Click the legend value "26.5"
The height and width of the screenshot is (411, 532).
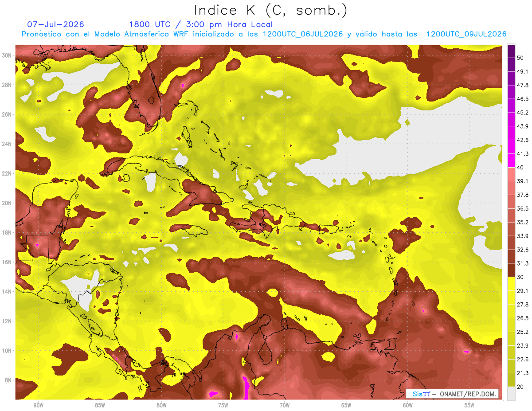(523, 318)
